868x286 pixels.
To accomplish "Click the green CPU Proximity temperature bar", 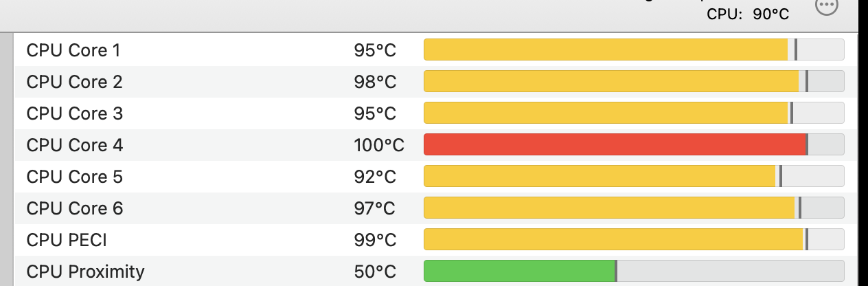I will point(519,272).
